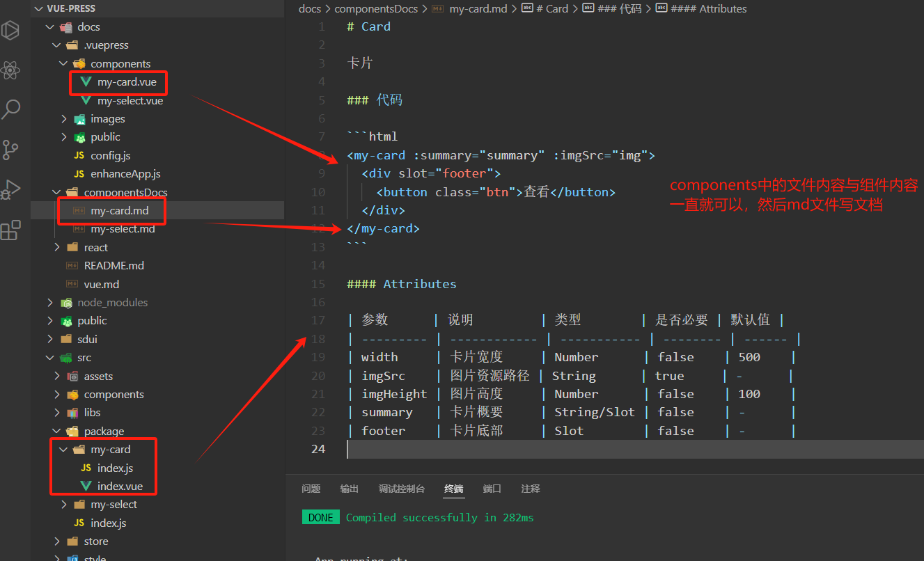Place cursor on empty line 24
Image resolution: width=924 pixels, height=561 pixels.
[x=635, y=449]
